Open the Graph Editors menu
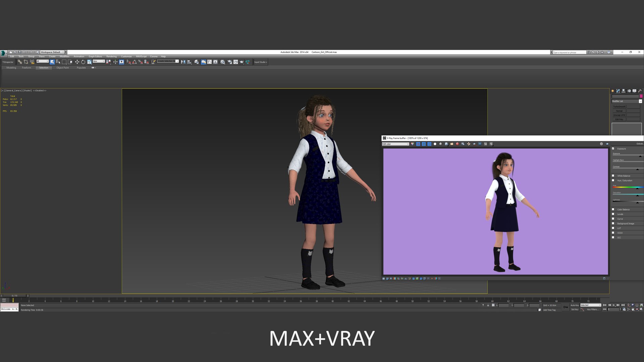644x362 pixels. [x=95, y=56]
